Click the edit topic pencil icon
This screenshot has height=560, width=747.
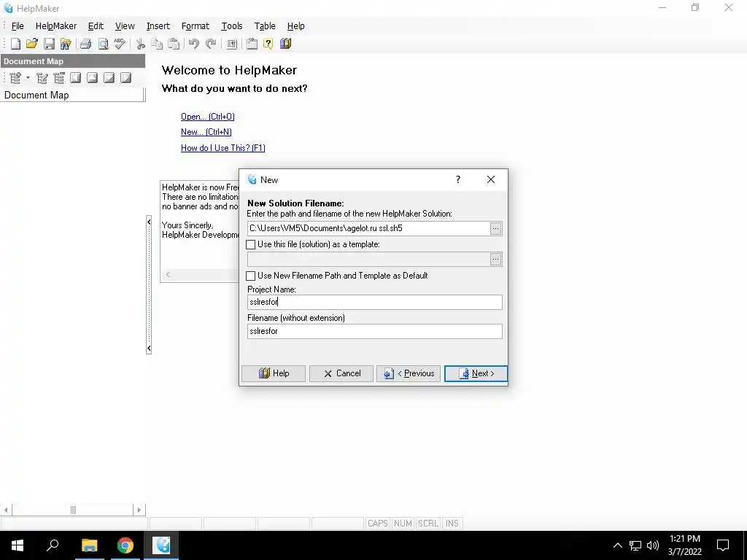coord(42,77)
